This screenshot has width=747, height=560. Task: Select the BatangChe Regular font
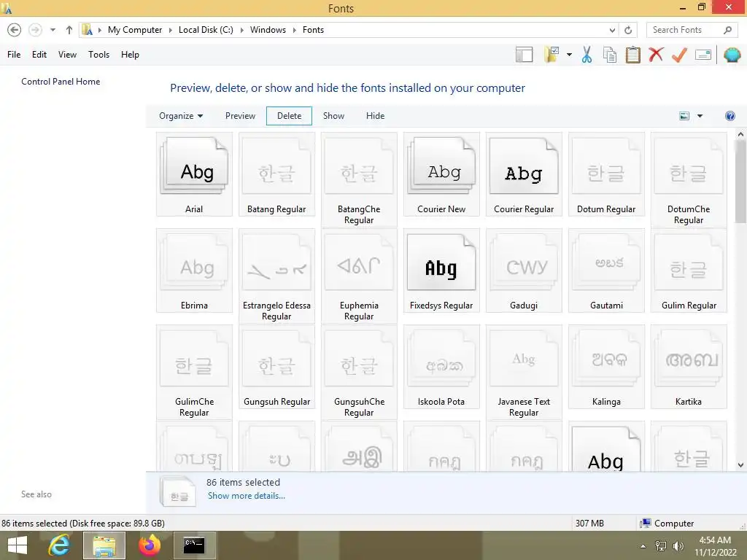pyautogui.click(x=359, y=179)
